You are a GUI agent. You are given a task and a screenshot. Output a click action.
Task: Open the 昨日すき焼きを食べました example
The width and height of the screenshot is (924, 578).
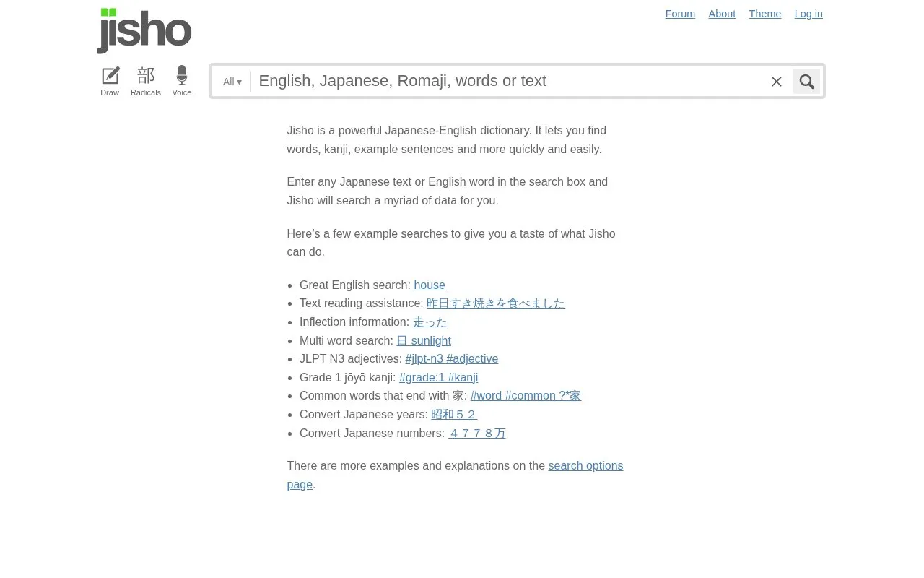coord(496,303)
